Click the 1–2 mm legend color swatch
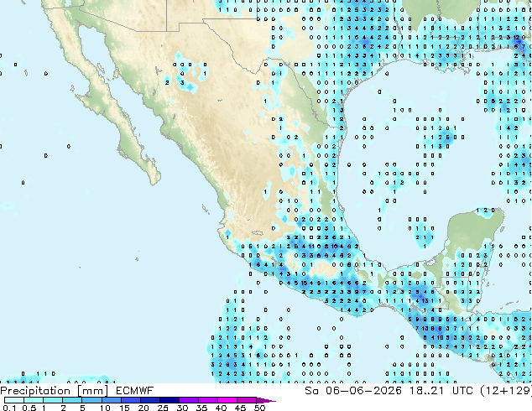 click(x=53, y=400)
